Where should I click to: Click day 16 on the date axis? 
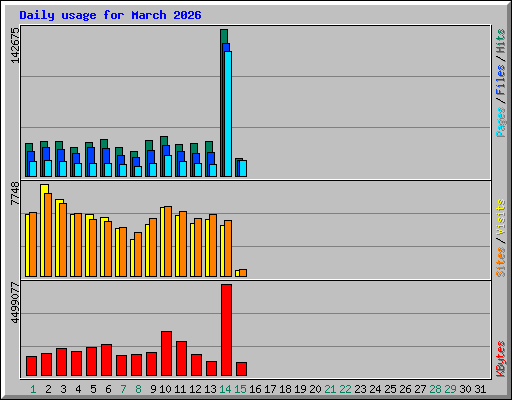(x=255, y=389)
